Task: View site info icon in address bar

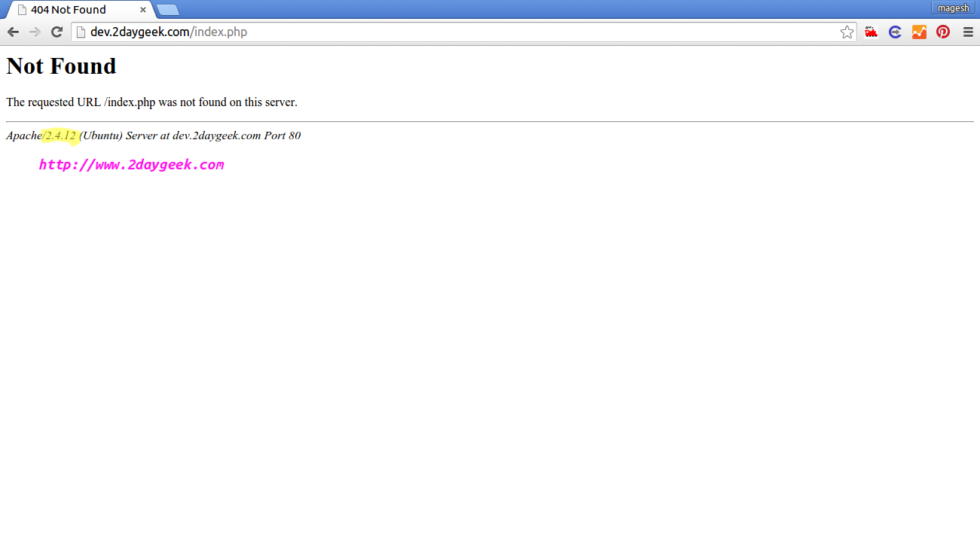Action: (x=81, y=32)
